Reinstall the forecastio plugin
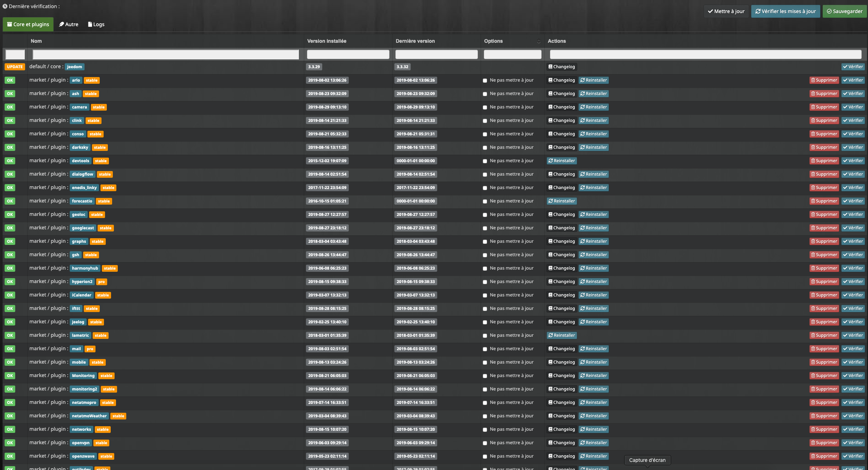 point(562,201)
